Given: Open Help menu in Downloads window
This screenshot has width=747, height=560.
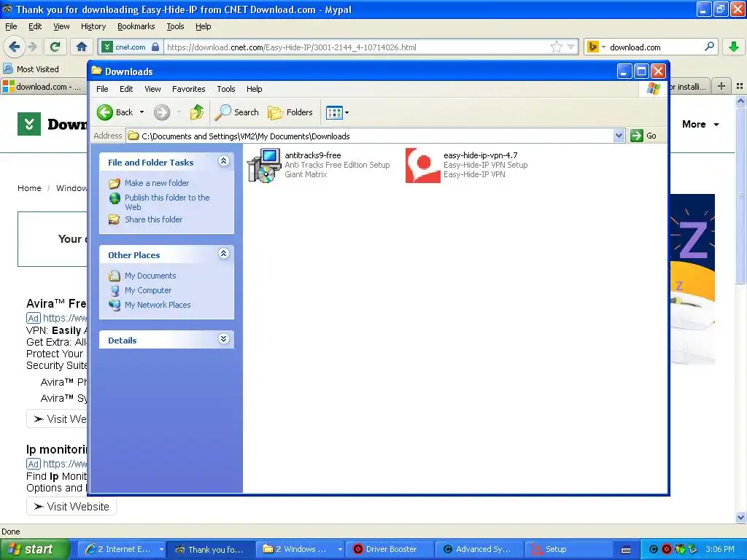Looking at the screenshot, I should click(x=254, y=89).
